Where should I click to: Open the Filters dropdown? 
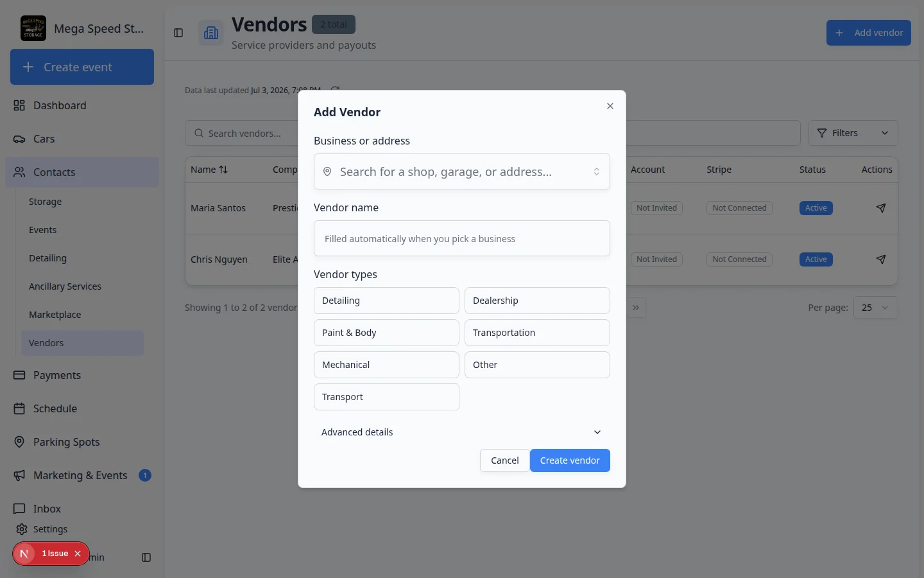click(853, 133)
